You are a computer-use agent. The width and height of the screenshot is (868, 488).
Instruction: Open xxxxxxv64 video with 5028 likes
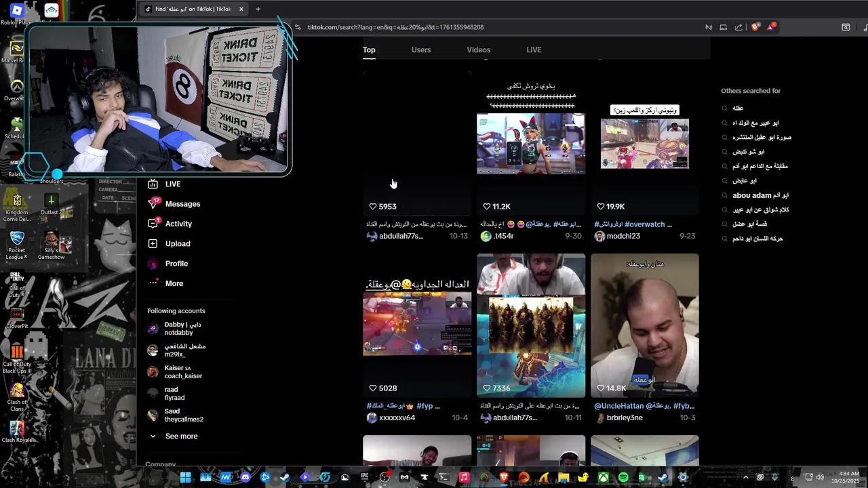(x=417, y=325)
